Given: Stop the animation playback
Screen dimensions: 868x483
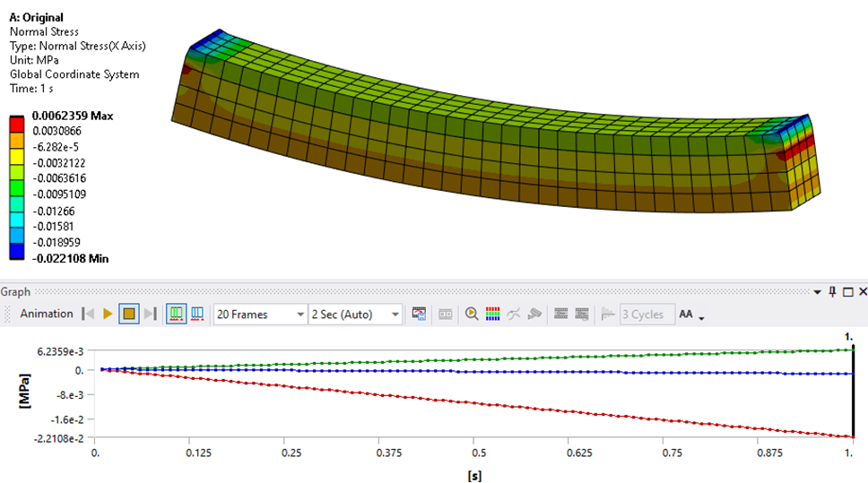Looking at the screenshot, I should [x=128, y=314].
